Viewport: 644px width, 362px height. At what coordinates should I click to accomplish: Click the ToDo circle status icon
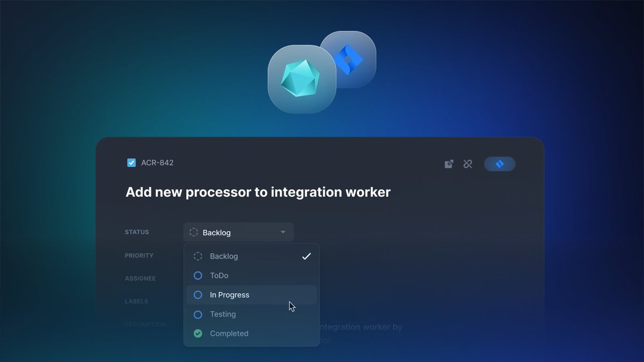coord(198,276)
